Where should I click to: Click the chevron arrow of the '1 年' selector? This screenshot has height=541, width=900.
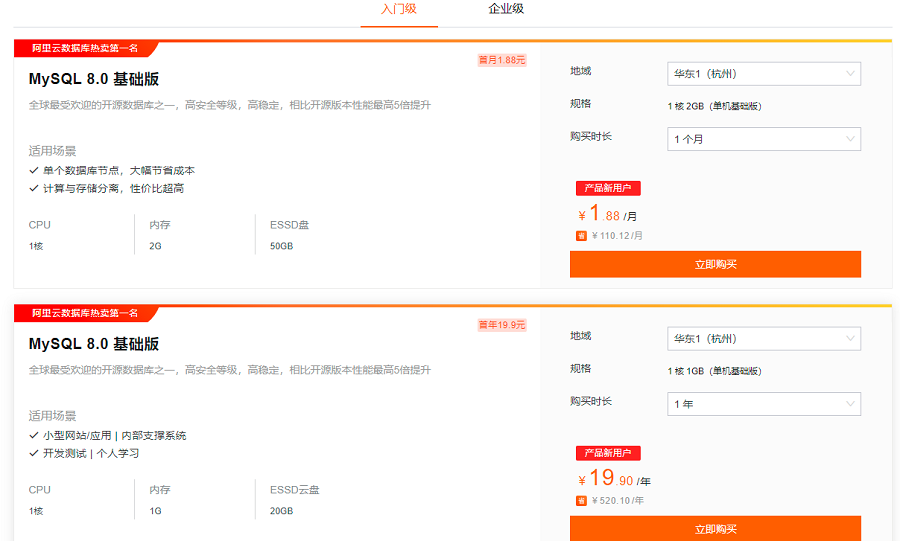click(850, 404)
